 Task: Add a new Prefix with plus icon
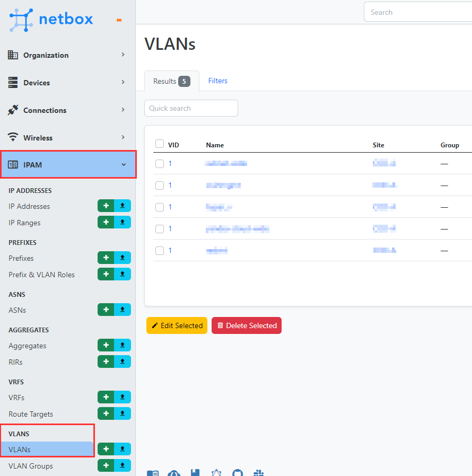[106, 258]
